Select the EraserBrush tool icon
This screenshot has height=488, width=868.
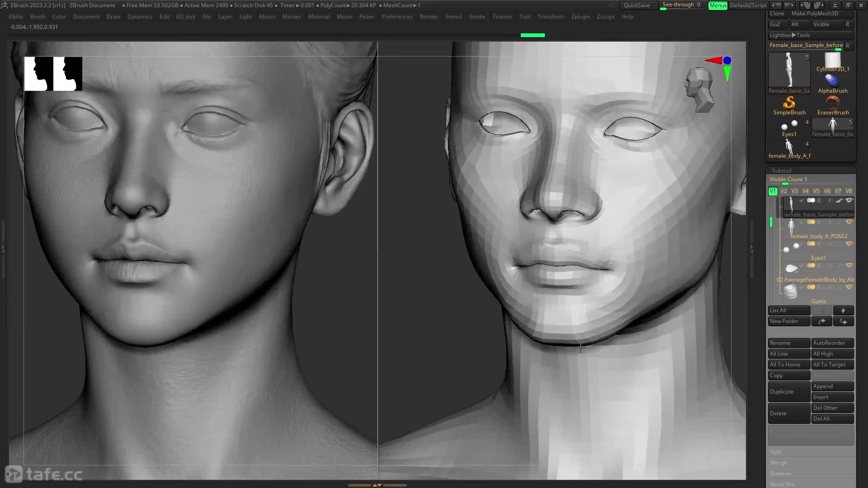point(832,103)
